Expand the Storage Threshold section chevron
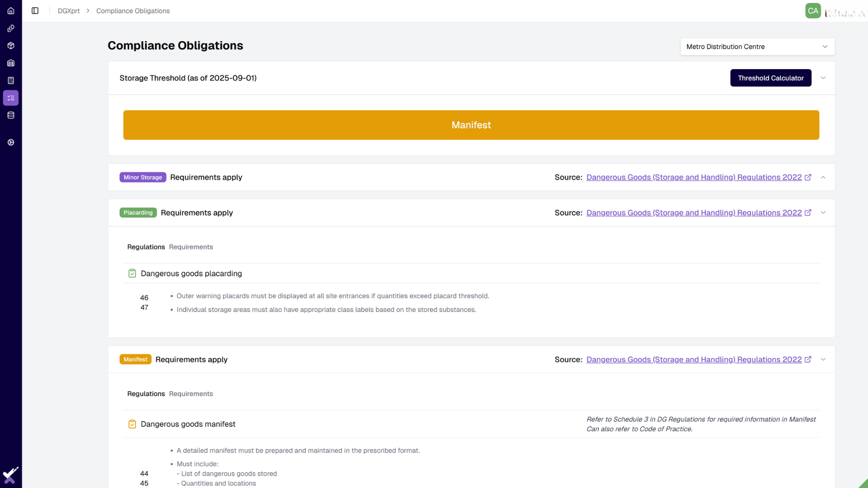 pyautogui.click(x=823, y=78)
